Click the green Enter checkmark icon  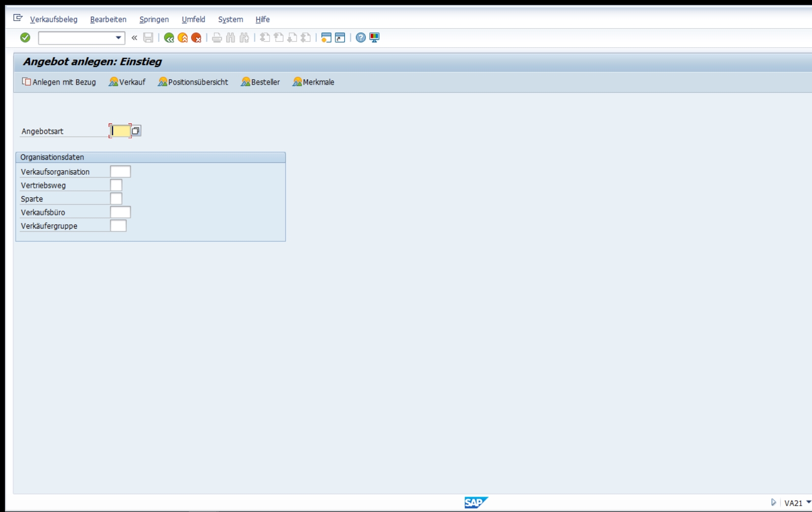coord(25,38)
